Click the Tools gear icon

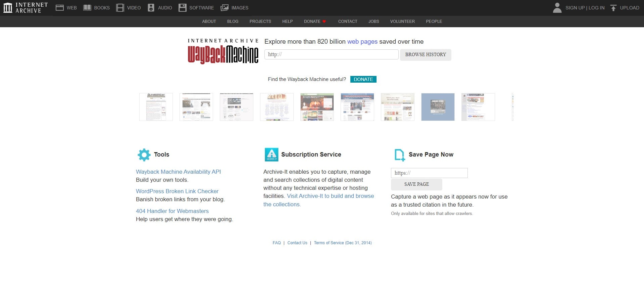pyautogui.click(x=144, y=155)
